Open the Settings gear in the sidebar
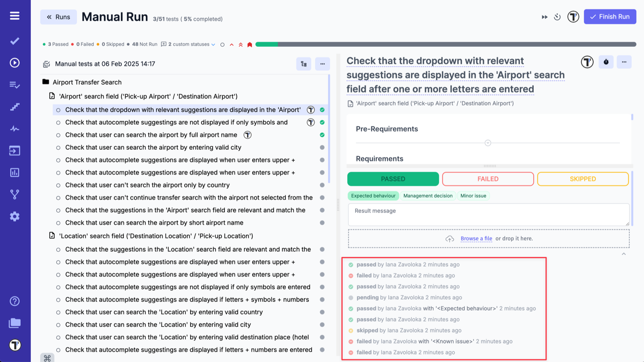Viewport: 644px width, 362px height. 14,216
